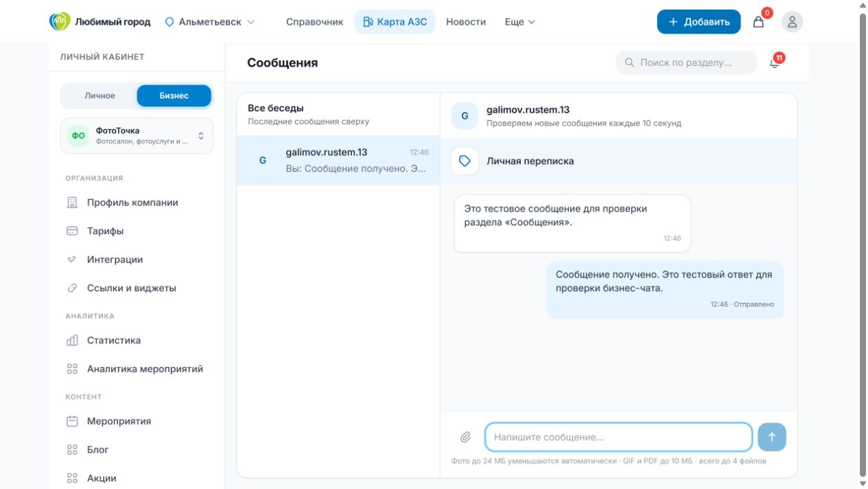Click the sent message Сообщение получено
The width and height of the screenshot is (868, 489).
[665, 289]
